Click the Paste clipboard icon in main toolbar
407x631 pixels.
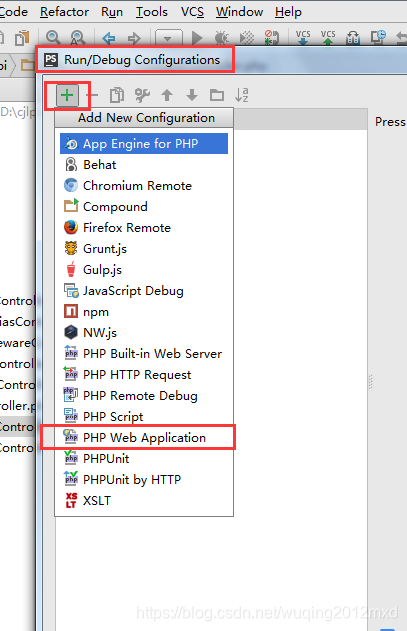click(x=22, y=38)
